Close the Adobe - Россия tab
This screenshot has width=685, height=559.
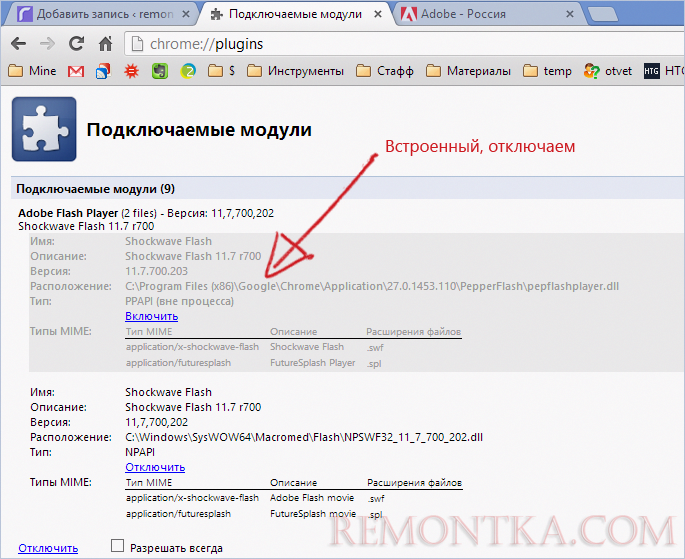570,14
